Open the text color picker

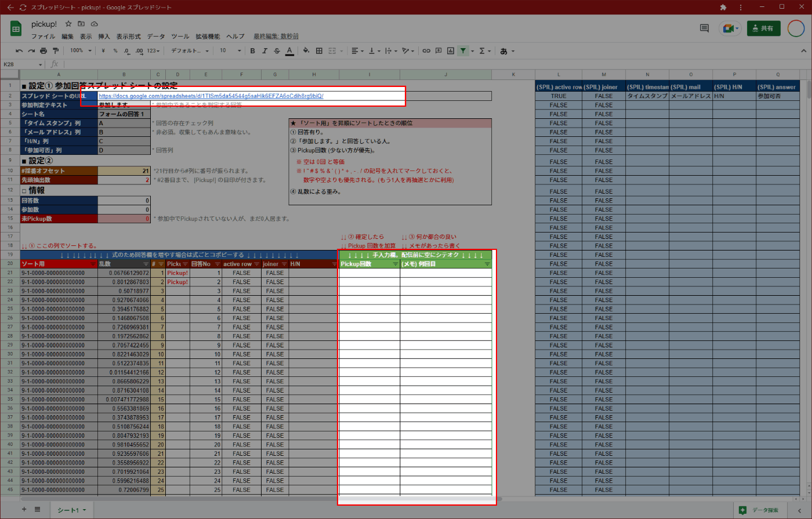[x=289, y=51]
